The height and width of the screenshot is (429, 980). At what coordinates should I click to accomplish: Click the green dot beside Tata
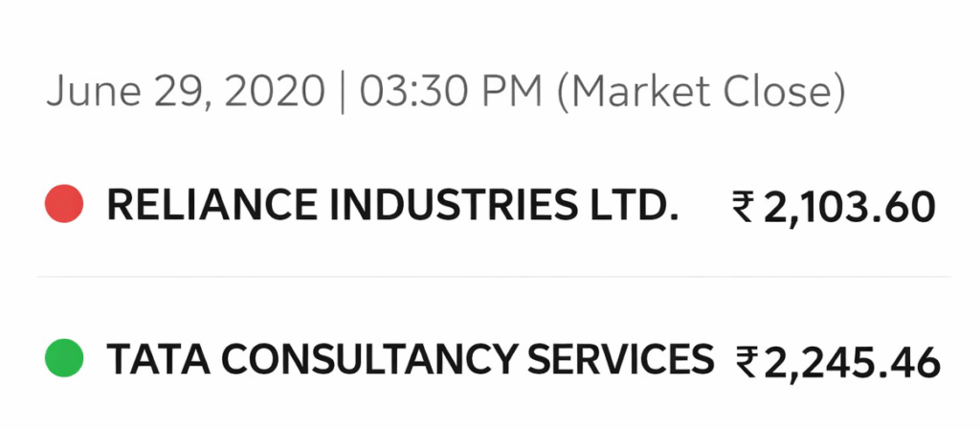point(65,359)
